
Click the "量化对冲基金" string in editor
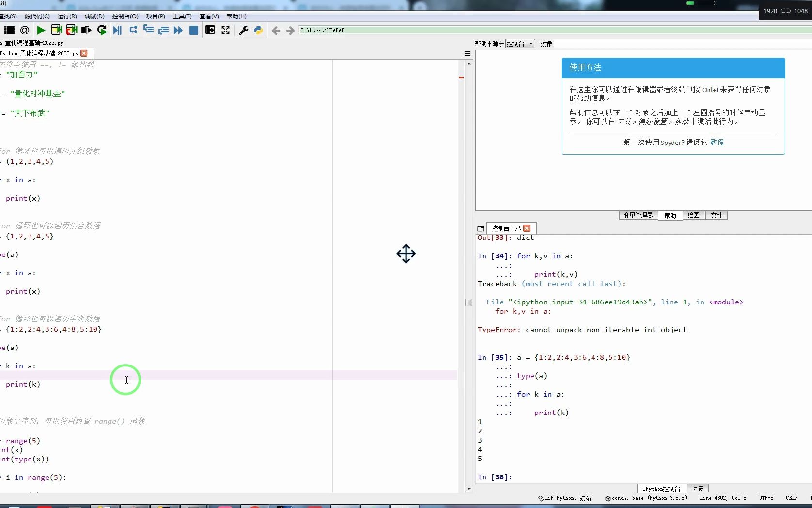click(38, 94)
